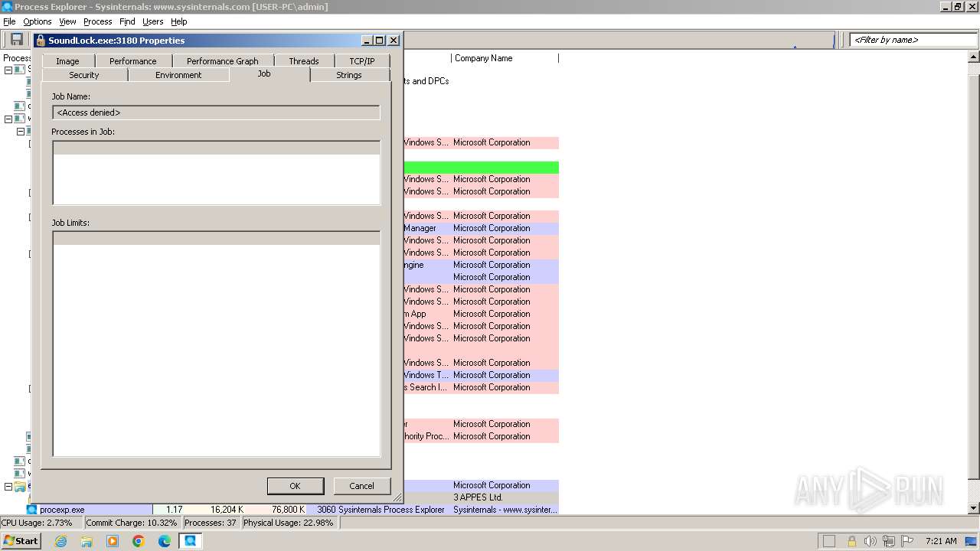Click the Sysinternals company name cell
Screen dimensions: 980x551
505,510
